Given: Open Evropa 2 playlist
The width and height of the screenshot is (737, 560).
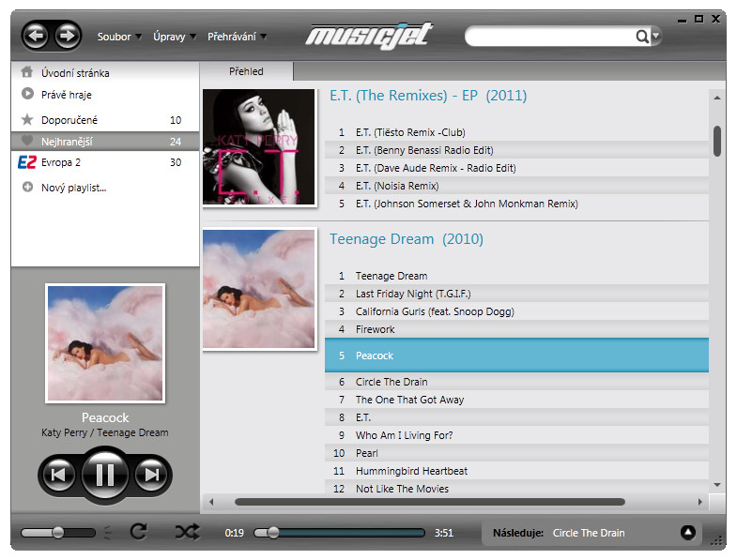Looking at the screenshot, I should coord(105,162).
